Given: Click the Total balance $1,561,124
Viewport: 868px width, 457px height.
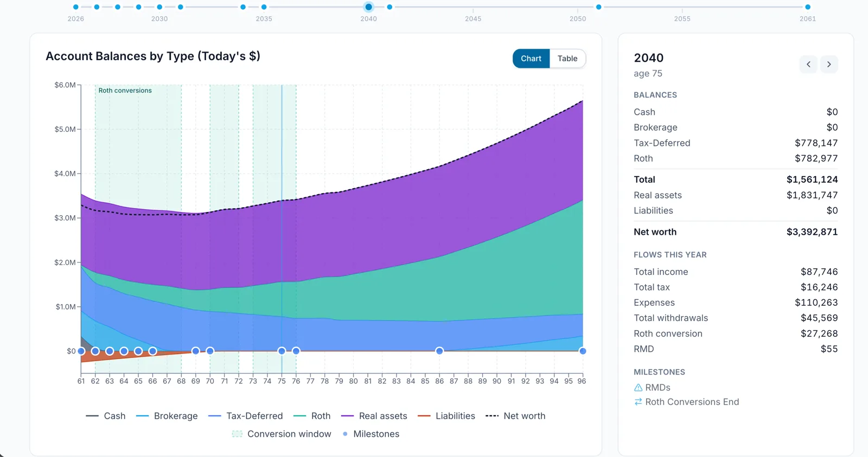Looking at the screenshot, I should point(812,179).
